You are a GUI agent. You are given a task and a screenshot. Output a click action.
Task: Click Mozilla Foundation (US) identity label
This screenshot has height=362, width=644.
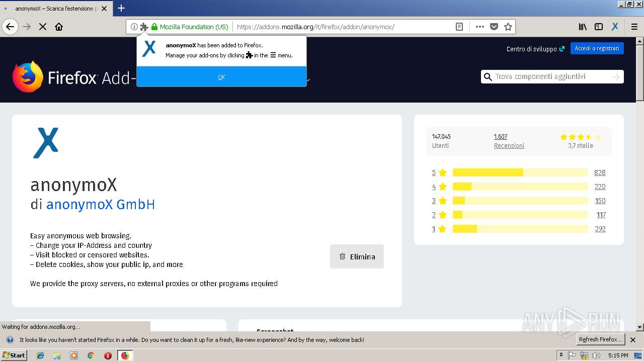coord(194,27)
